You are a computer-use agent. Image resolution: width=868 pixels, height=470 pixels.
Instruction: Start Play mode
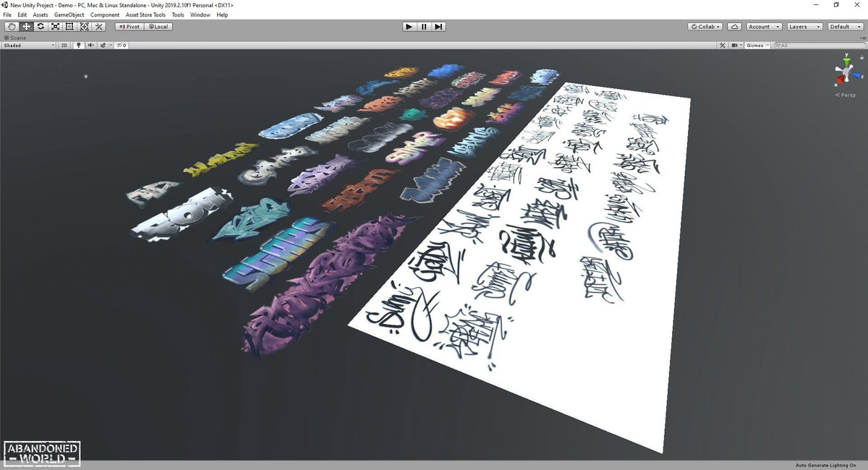(409, 27)
